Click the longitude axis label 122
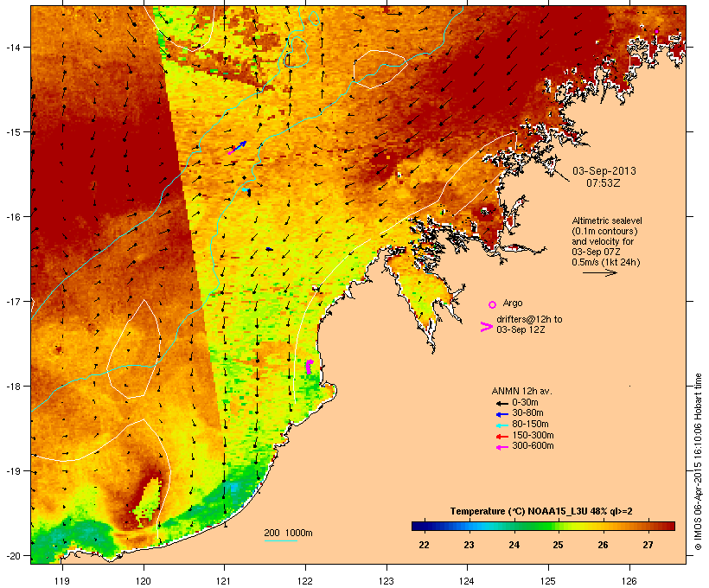The width and height of the screenshot is (709, 588). pyautogui.click(x=305, y=581)
